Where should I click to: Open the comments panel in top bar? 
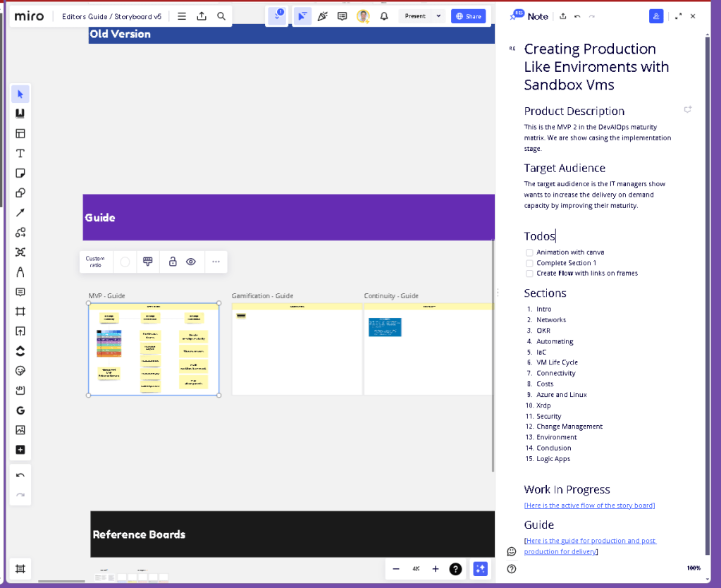point(342,16)
